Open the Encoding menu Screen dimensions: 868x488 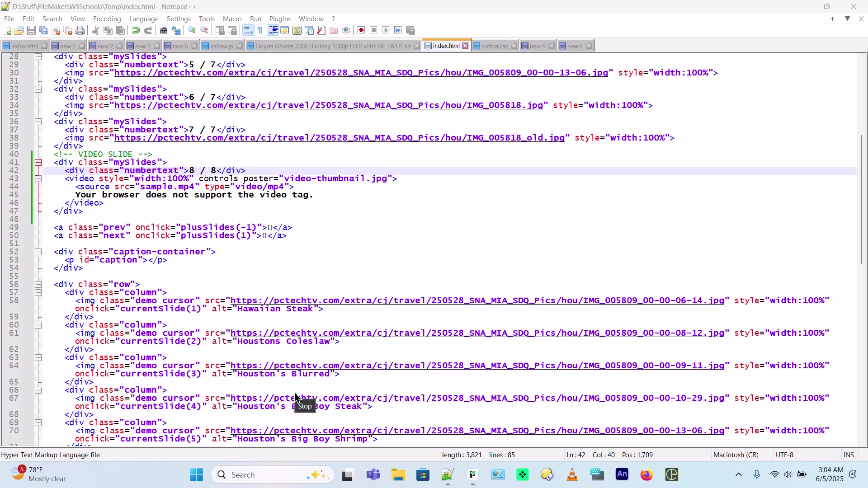pyautogui.click(x=107, y=19)
